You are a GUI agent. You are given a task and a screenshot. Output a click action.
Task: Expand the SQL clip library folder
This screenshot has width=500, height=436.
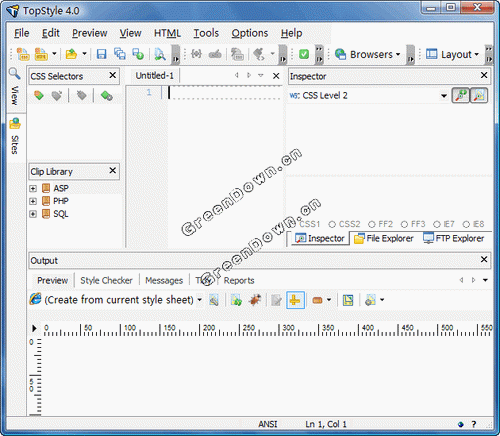pos(33,214)
